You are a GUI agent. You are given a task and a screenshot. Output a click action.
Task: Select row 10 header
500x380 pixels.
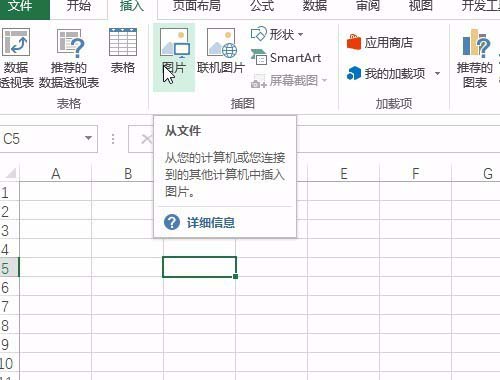pos(9,363)
